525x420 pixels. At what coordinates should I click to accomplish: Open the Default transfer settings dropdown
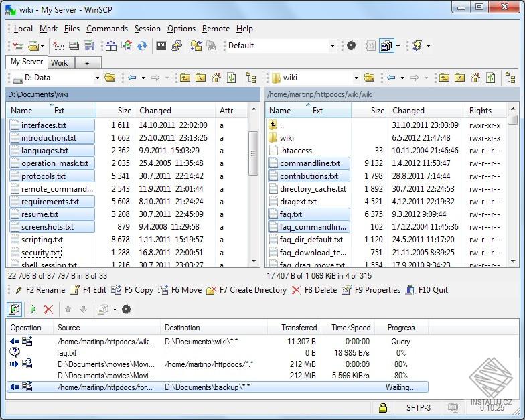pos(332,46)
